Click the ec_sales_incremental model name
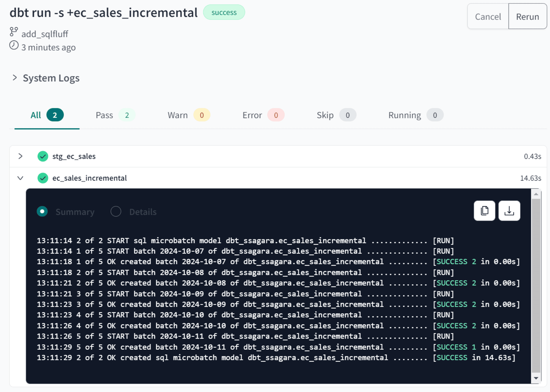Screen dimensions: 550x392 click(90, 178)
